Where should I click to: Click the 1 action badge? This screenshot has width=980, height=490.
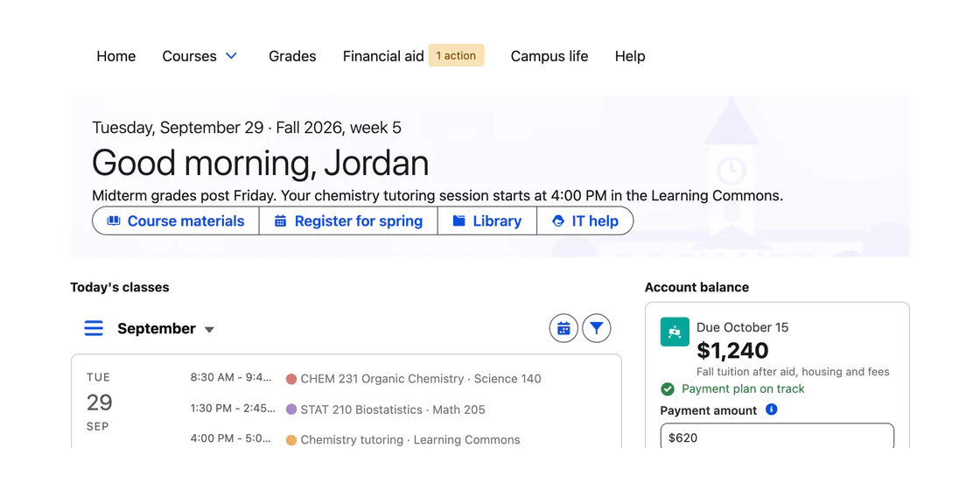456,56
